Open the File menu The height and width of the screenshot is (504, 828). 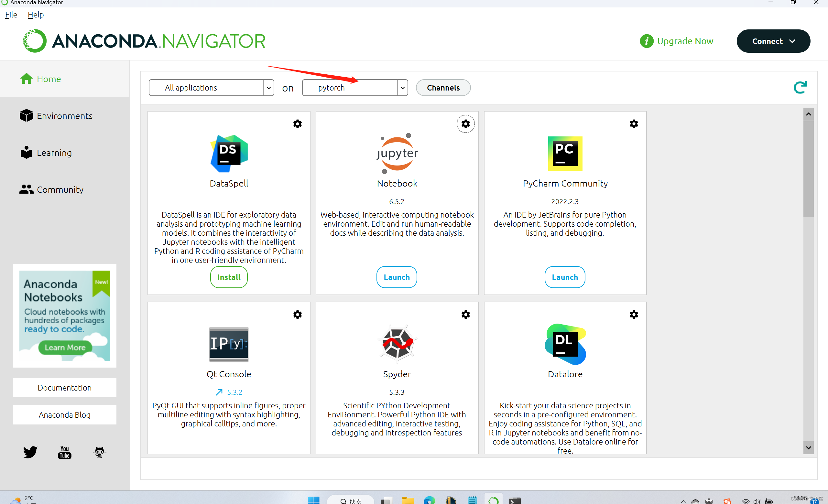(11, 15)
